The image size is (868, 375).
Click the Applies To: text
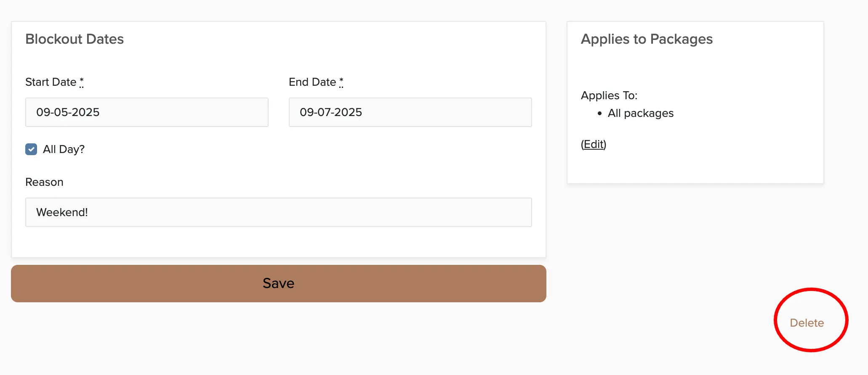click(609, 95)
